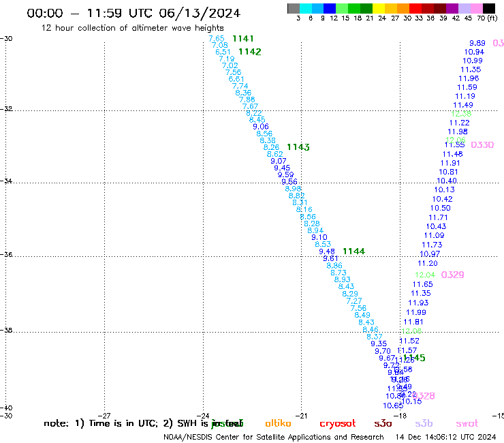The height and width of the screenshot is (443, 504).
Task: Select the lavender swatch labeled 45
Action: point(464,8)
